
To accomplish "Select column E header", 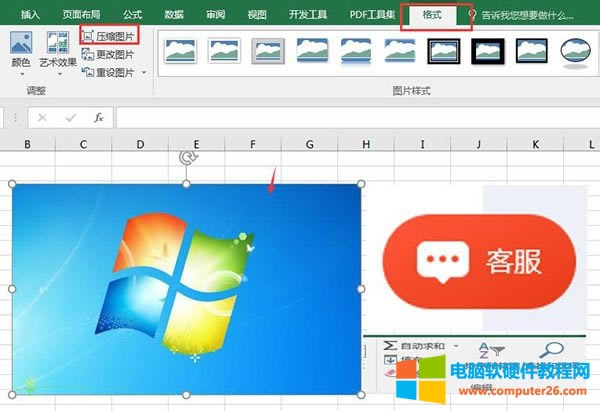I will (x=196, y=144).
